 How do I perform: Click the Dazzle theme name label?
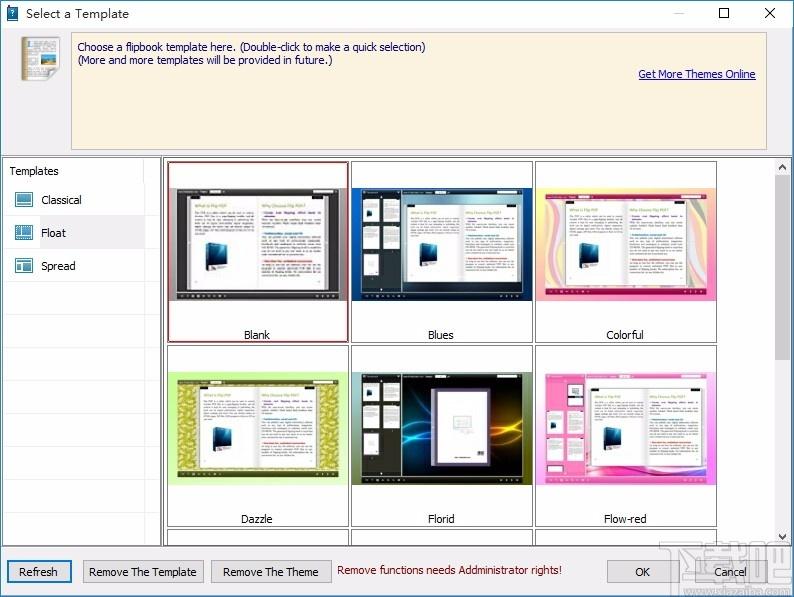click(257, 519)
